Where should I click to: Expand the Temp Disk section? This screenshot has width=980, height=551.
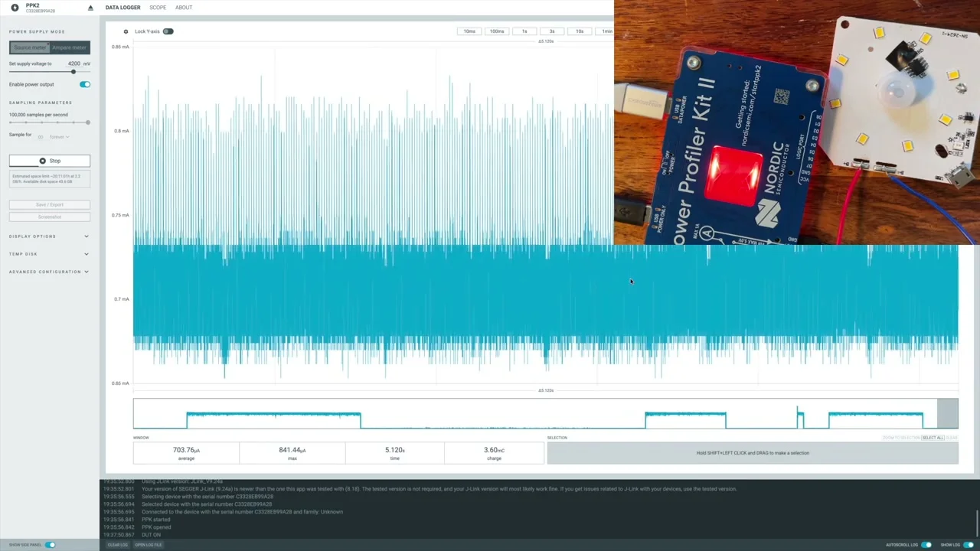(49, 254)
